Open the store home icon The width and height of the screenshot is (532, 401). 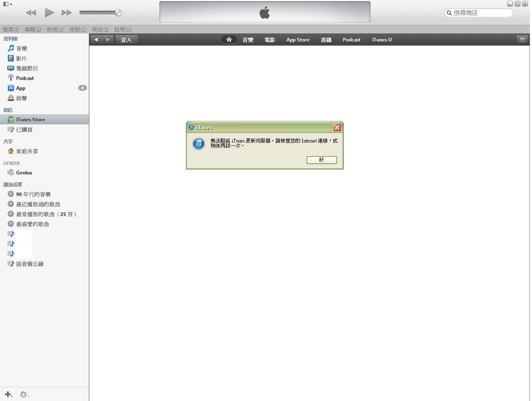229,40
